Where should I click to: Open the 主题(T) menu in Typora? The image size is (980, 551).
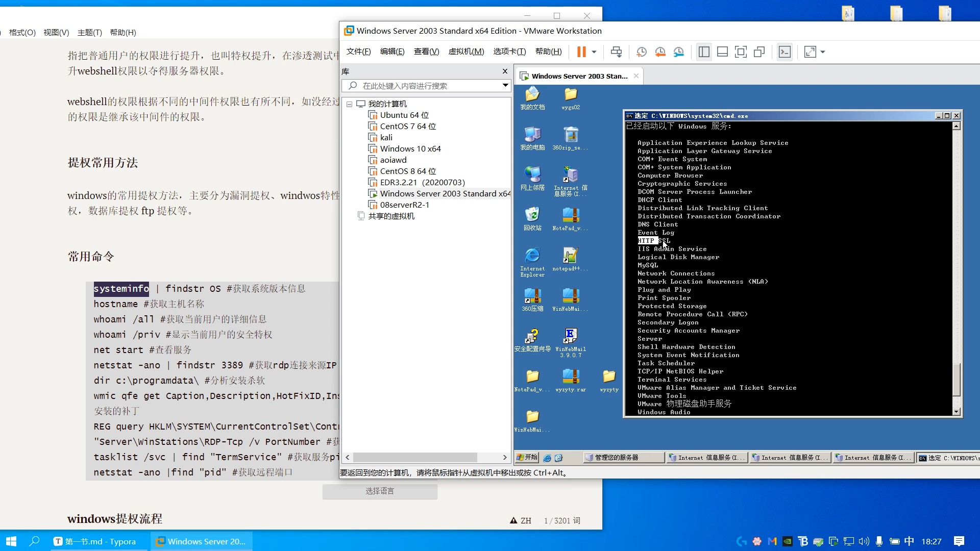point(90,33)
